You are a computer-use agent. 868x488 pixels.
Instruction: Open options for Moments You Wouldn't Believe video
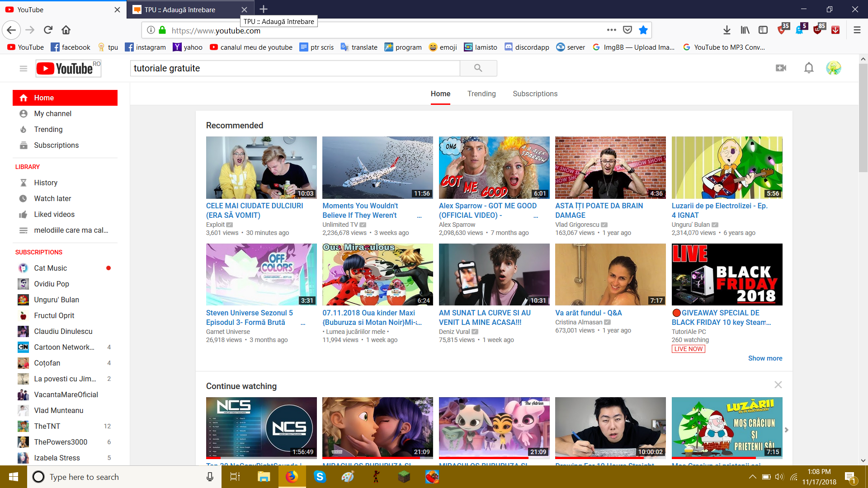[x=420, y=216]
